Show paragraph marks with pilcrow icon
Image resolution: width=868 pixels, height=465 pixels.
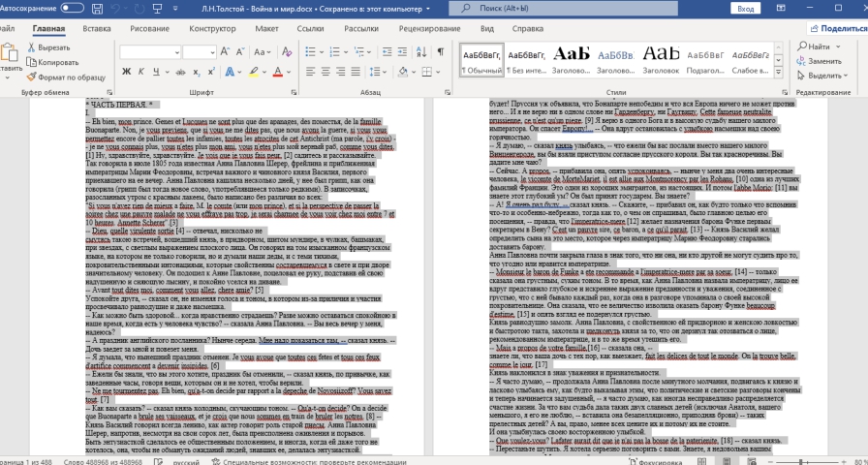click(440, 52)
